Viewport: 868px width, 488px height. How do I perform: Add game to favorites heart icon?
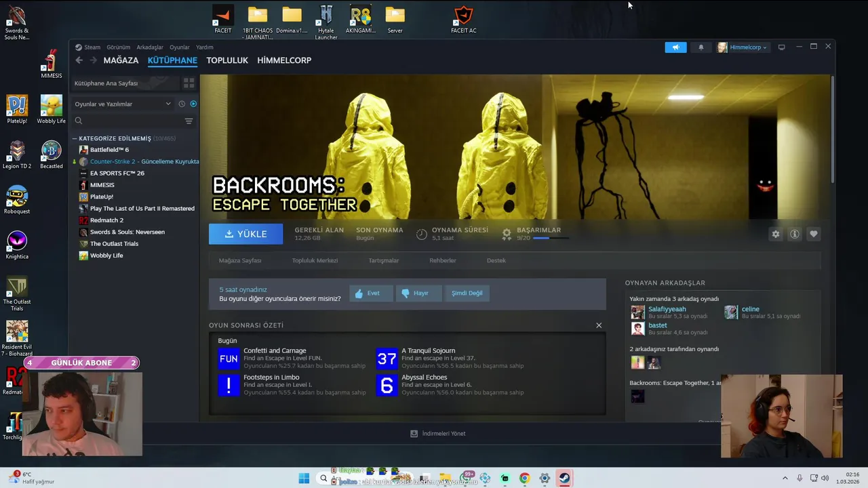point(814,234)
